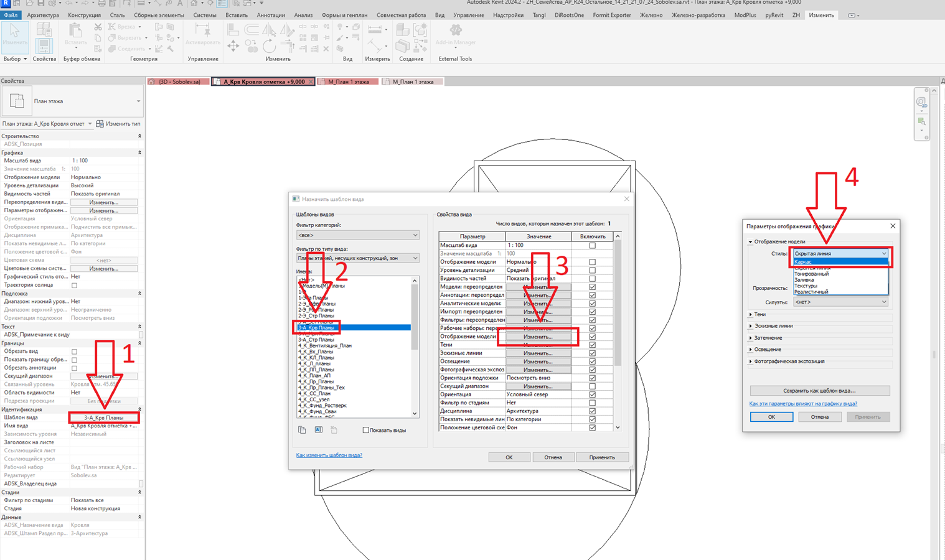Click Изменить button for Отображение модели row
The image size is (945, 560).
tap(538, 337)
